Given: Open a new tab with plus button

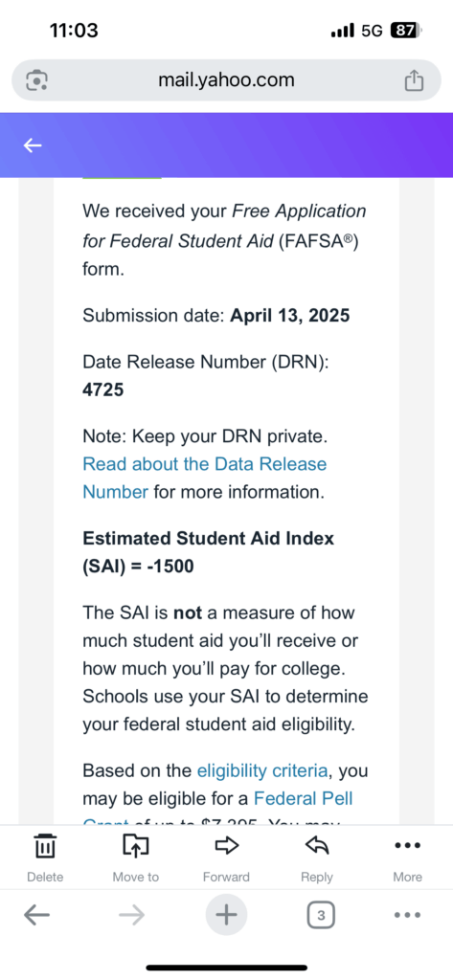Looking at the screenshot, I should [x=226, y=916].
